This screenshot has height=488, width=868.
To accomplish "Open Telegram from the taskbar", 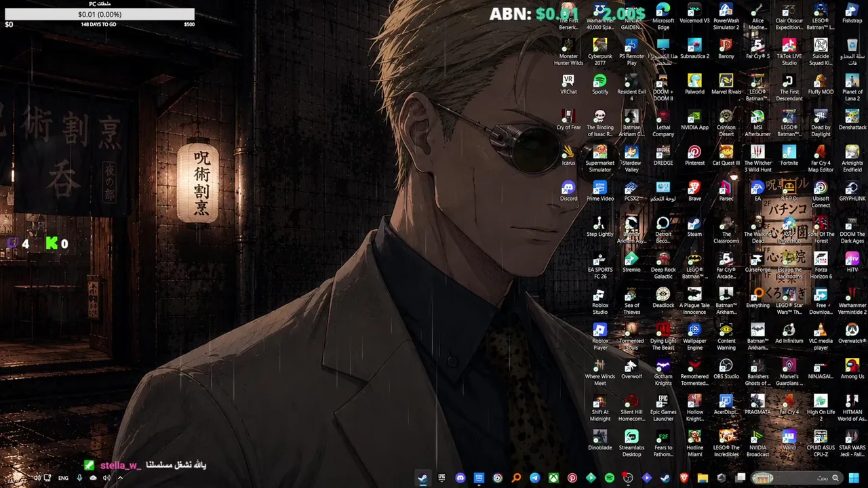I will pyautogui.click(x=535, y=478).
